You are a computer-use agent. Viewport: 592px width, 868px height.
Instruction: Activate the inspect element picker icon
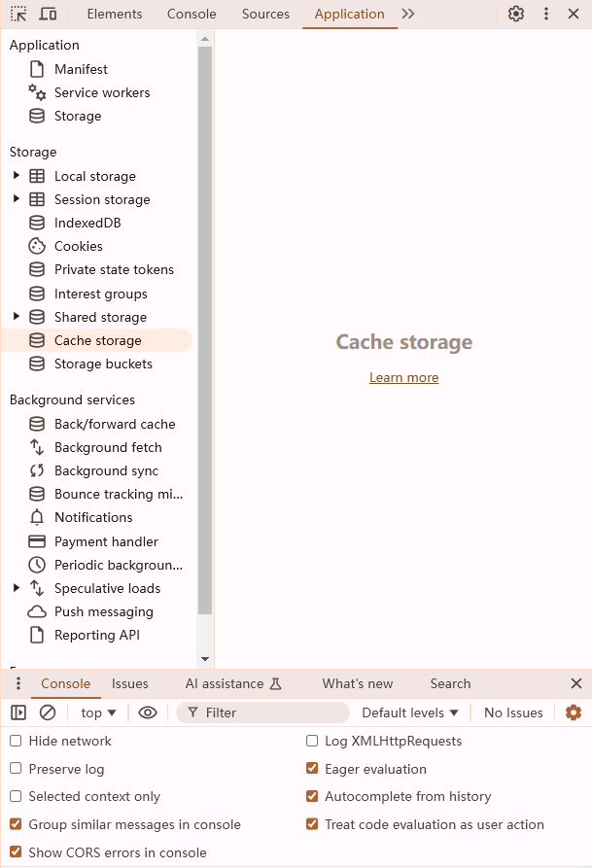[18, 14]
